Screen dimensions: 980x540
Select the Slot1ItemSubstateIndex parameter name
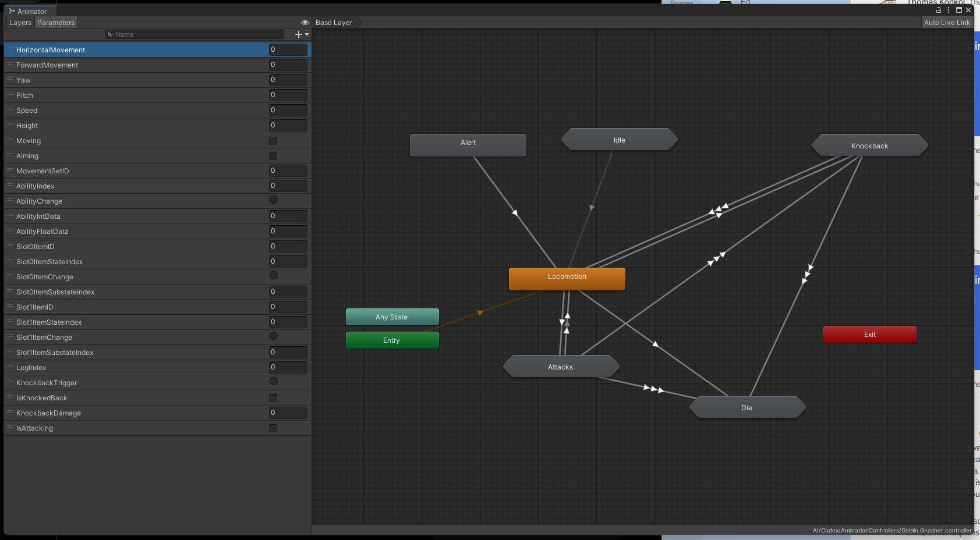(x=55, y=353)
